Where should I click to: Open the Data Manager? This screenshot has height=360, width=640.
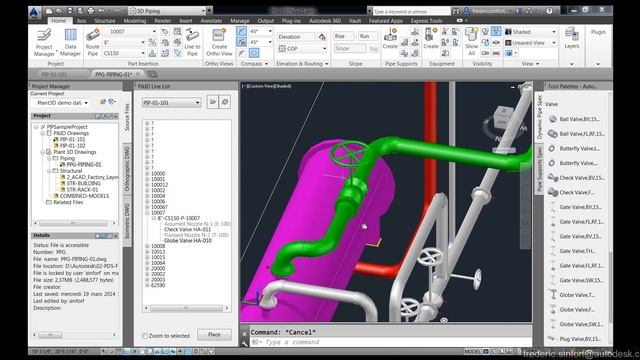click(70, 42)
